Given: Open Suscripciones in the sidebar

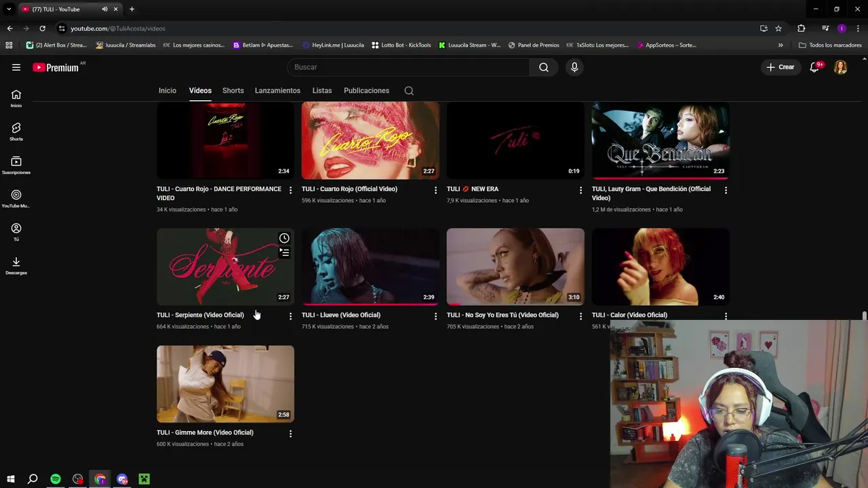Looking at the screenshot, I should point(16,165).
